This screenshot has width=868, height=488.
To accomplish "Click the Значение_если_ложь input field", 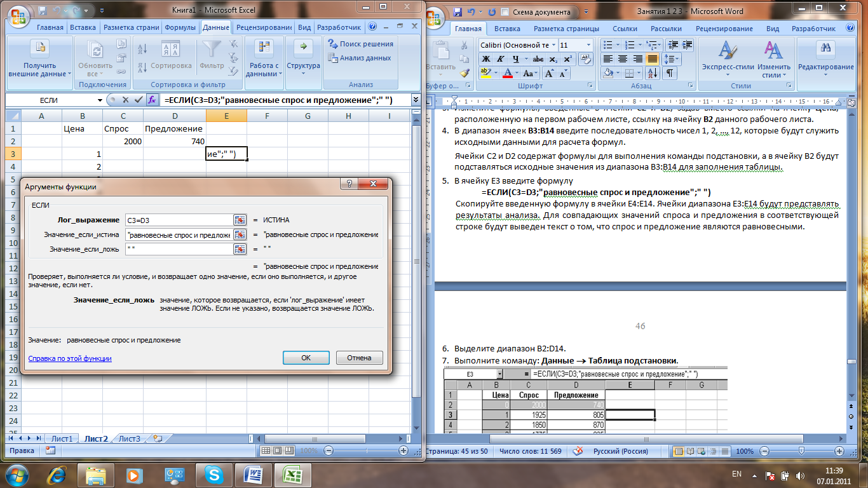I will click(x=179, y=249).
